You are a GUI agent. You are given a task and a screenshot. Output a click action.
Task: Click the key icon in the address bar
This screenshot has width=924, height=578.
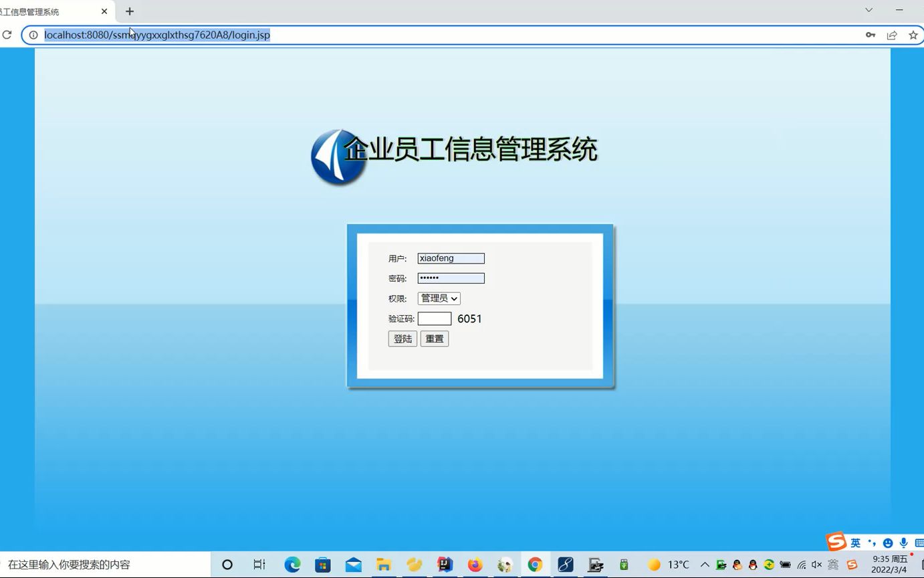(x=870, y=35)
